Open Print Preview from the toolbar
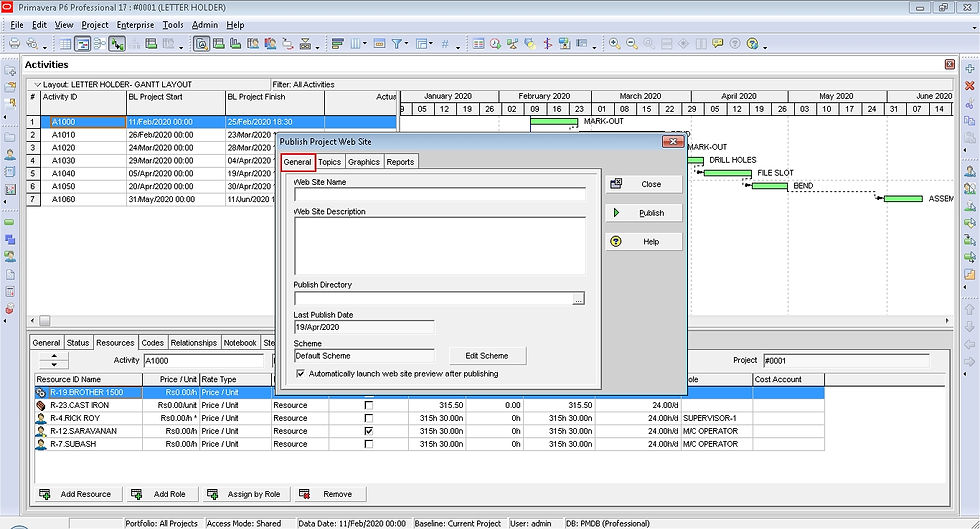This screenshot has height=529, width=980. (31, 44)
